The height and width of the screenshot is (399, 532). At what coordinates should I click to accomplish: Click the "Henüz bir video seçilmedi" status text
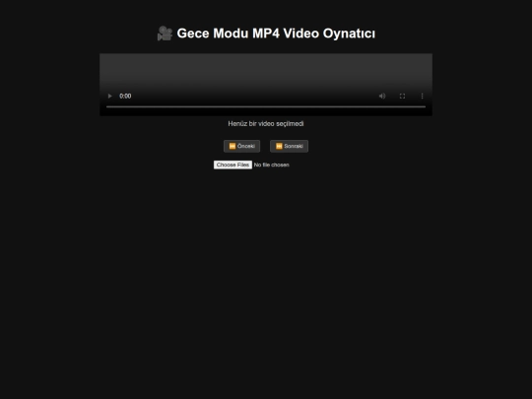[266, 123]
